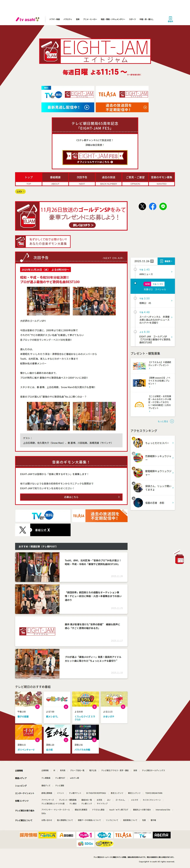The height and width of the screenshot is (868, 190).
Task: Open the 番組表 schedule icon in header
Action: [170, 19]
